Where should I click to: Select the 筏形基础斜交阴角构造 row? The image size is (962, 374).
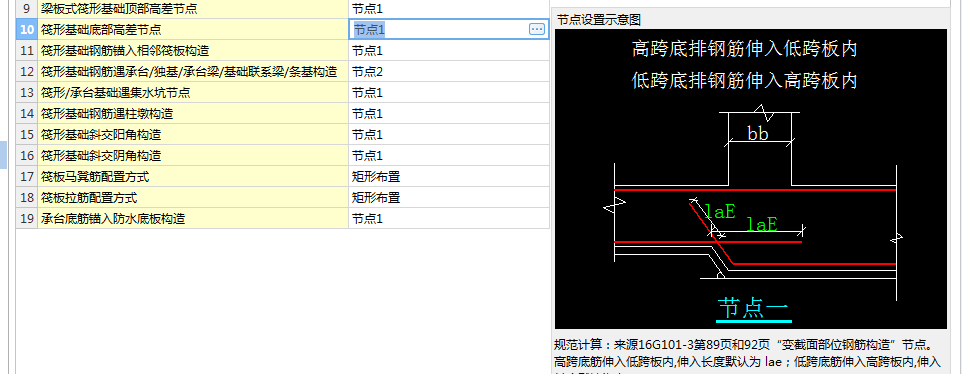193,155
